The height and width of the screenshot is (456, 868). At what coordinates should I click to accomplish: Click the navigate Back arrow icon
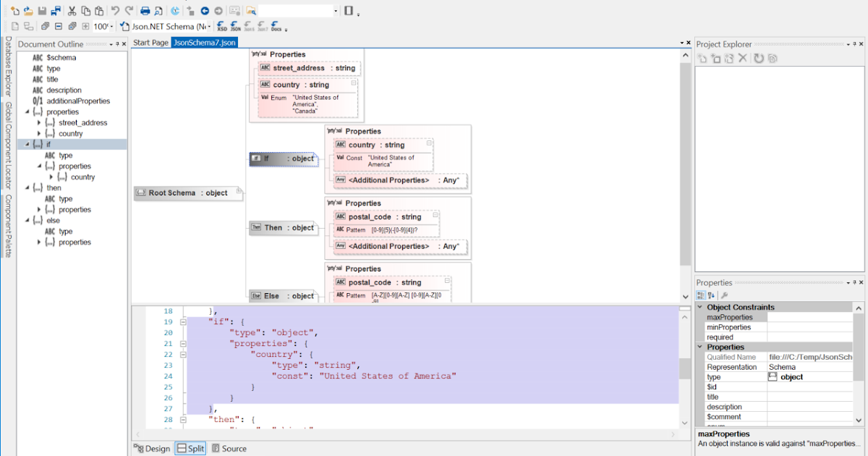[205, 11]
